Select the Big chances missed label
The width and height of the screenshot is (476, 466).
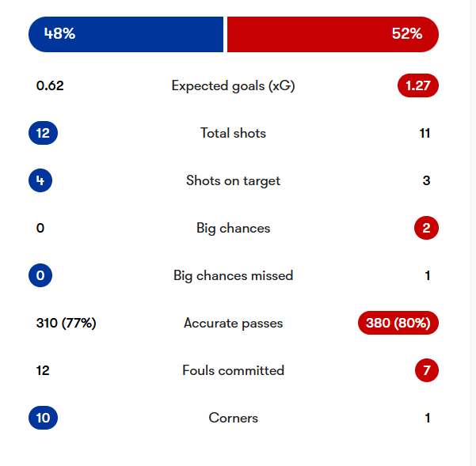click(233, 275)
